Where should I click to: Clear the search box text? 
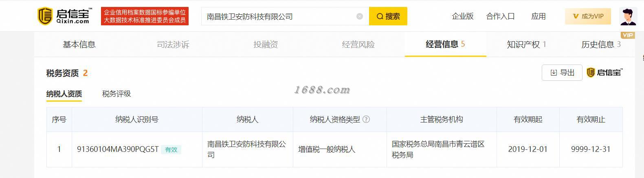tap(359, 16)
